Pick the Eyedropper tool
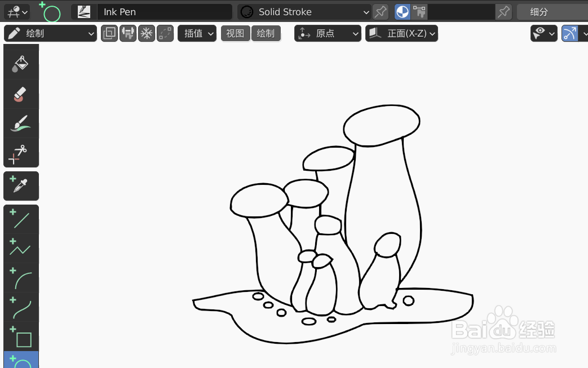588x368 pixels. pyautogui.click(x=21, y=185)
